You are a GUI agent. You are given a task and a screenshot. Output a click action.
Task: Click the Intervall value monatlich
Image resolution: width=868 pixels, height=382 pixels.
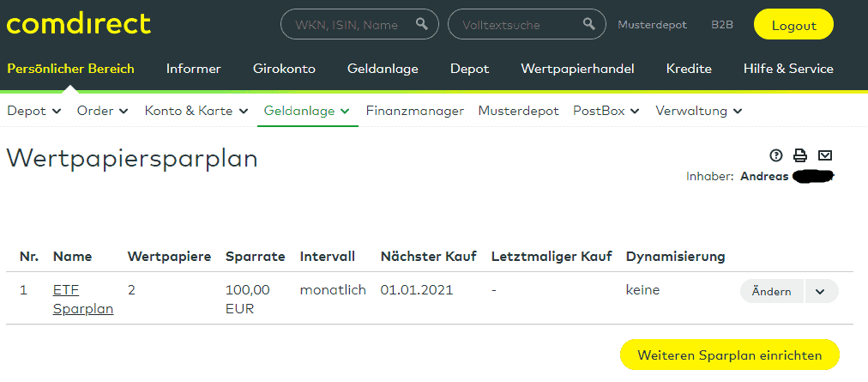333,290
